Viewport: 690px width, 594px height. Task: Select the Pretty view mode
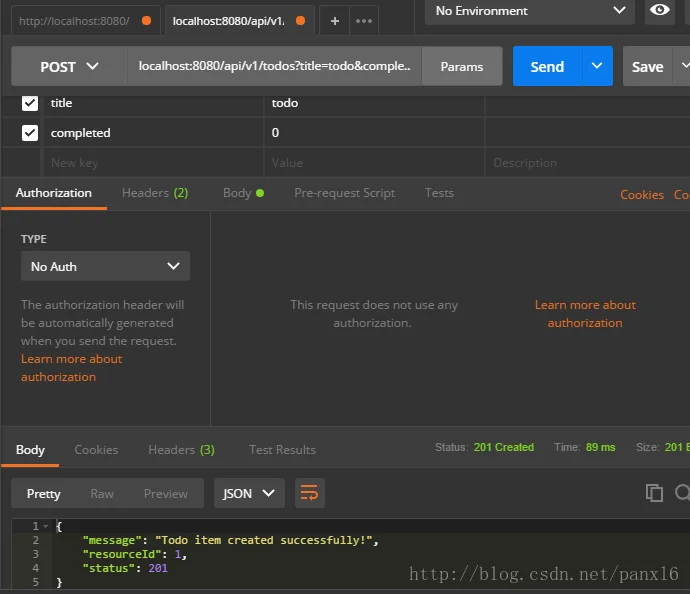click(x=44, y=494)
